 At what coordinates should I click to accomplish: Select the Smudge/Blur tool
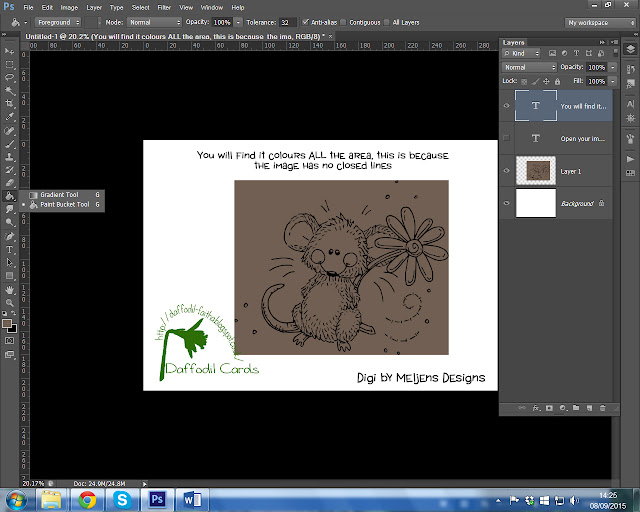point(9,209)
